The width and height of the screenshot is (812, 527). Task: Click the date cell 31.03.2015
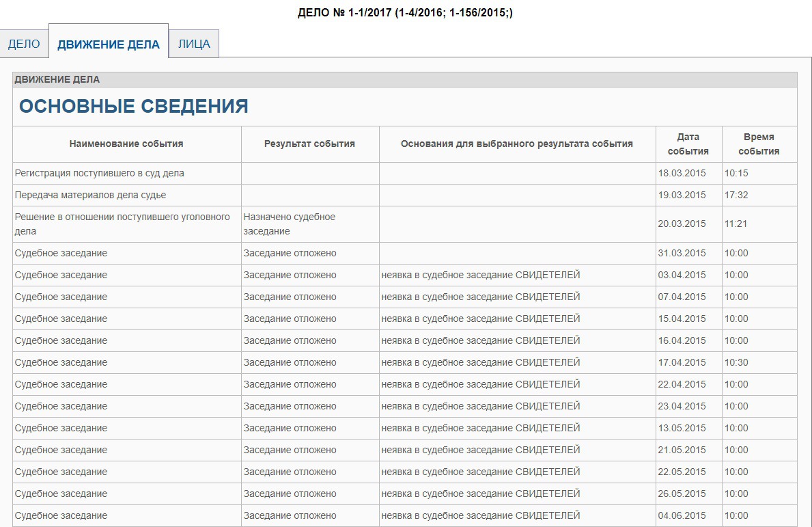[x=682, y=253]
